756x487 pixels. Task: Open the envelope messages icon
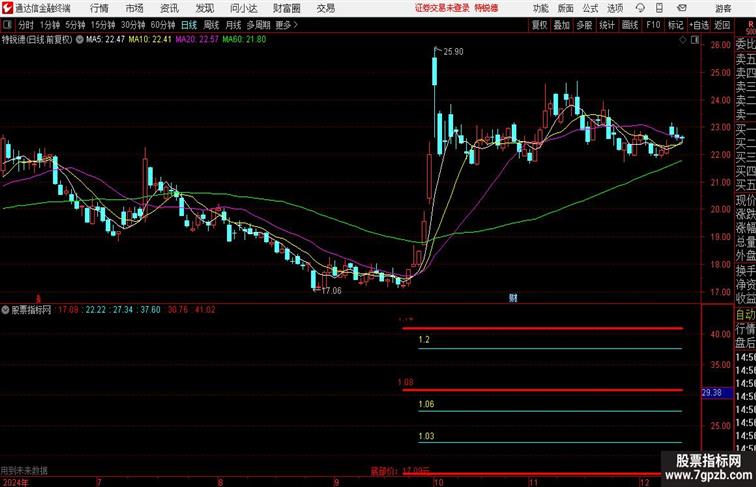682,8
